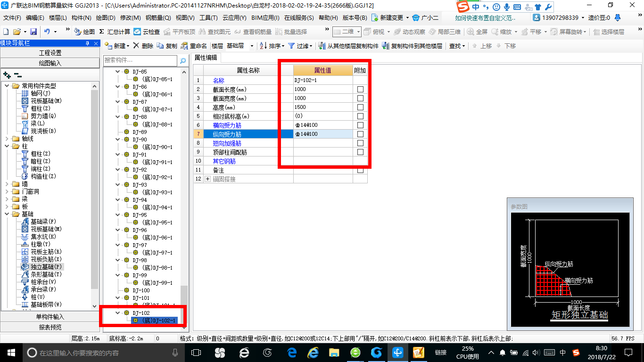This screenshot has width=644, height=362.
Task: Click the save disk icon
Action: pos(33,32)
